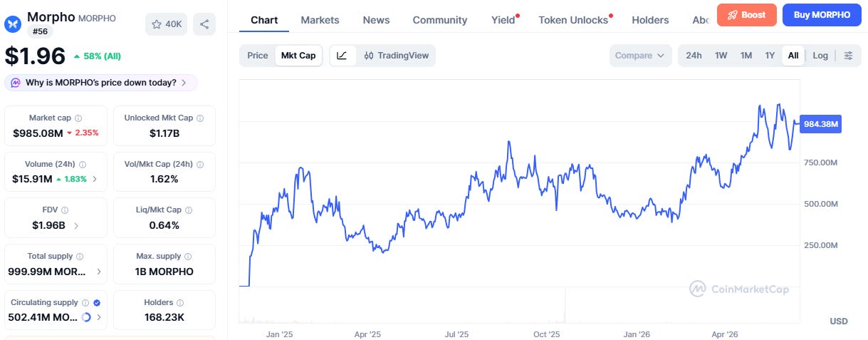Screen dimensions: 868x340
Task: Open the Compare dropdown
Action: [x=640, y=56]
